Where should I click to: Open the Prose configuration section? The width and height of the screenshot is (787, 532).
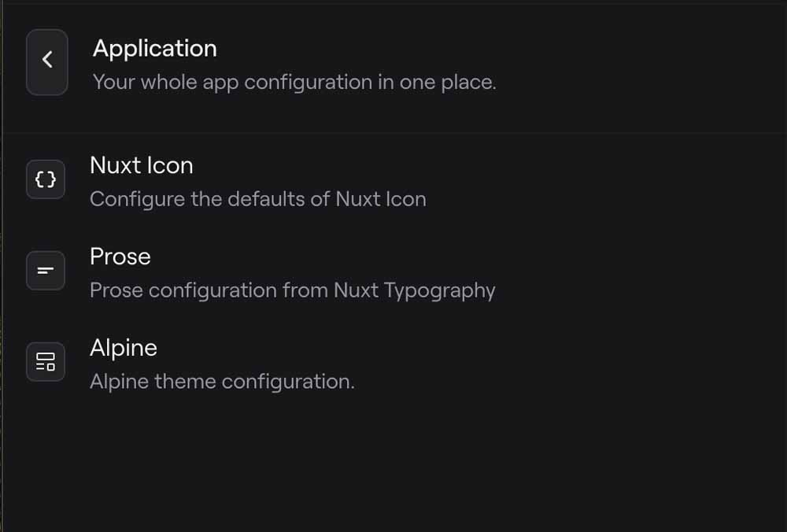pyautogui.click(x=292, y=272)
